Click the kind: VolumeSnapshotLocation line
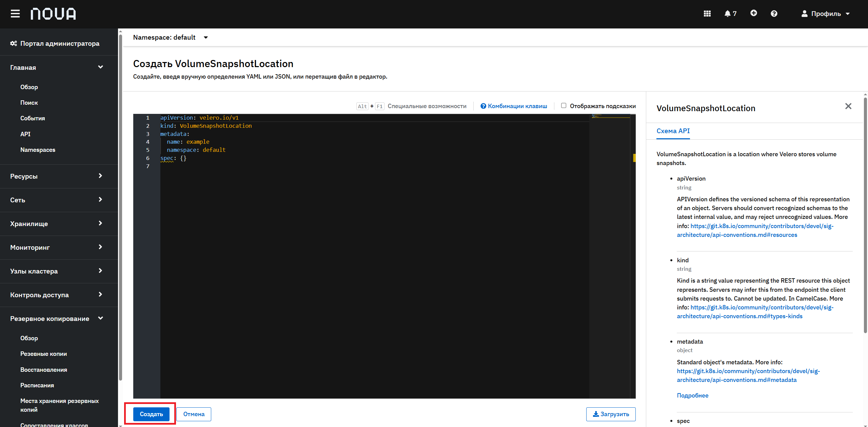The width and height of the screenshot is (868, 427). [x=206, y=126]
